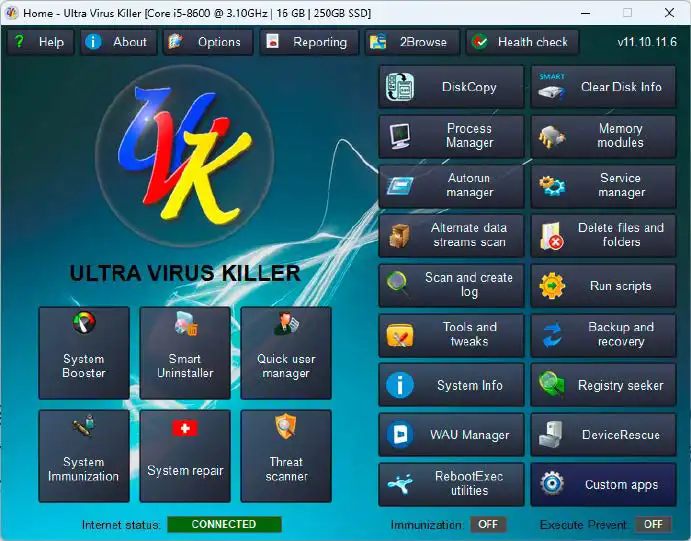This screenshot has height=541, width=691.
Task: Open Backup and recovery via its label
Action: tap(621, 334)
